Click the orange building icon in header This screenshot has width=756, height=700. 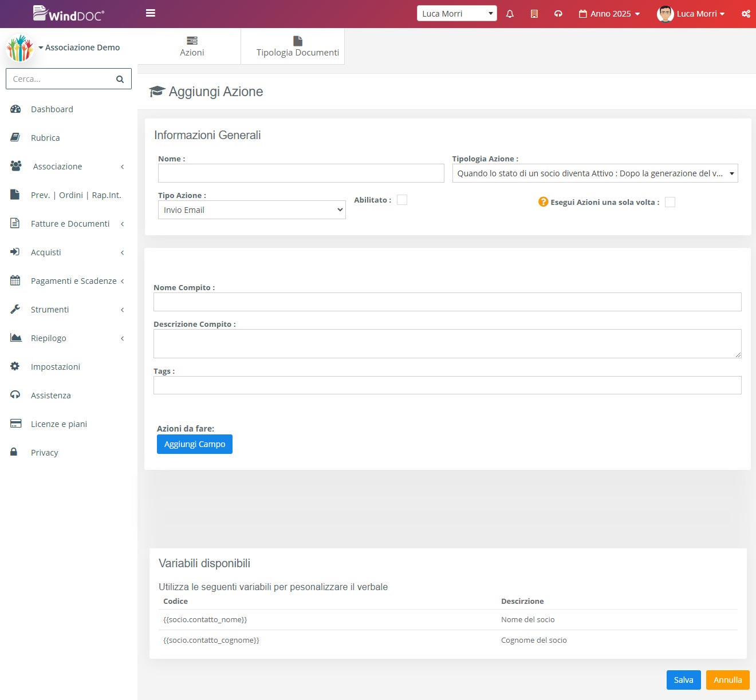pyautogui.click(x=534, y=14)
